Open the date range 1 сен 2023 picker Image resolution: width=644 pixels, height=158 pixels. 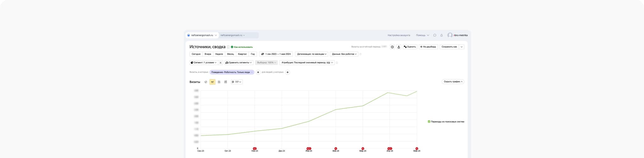coord(276,54)
